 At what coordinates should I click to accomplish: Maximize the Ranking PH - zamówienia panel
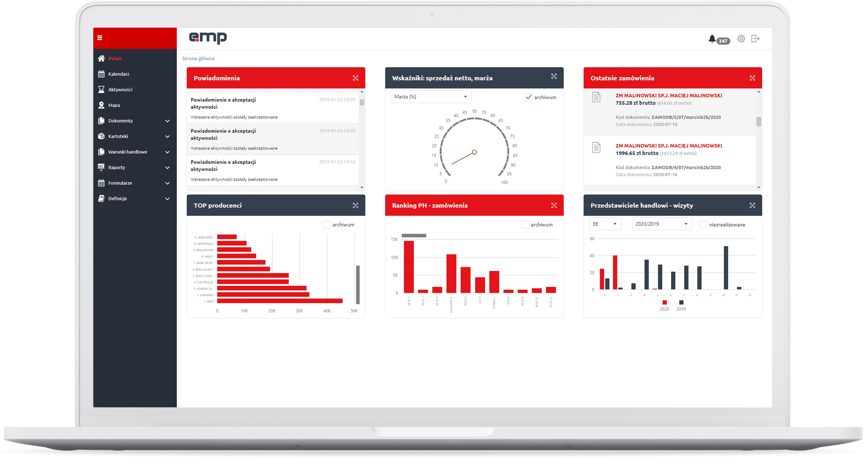(554, 205)
